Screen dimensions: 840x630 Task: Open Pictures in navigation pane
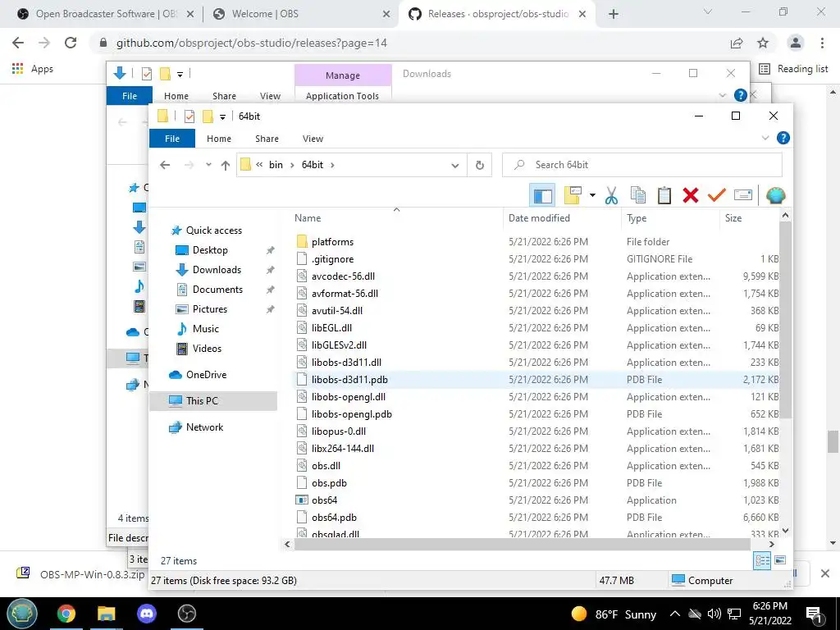pos(209,309)
